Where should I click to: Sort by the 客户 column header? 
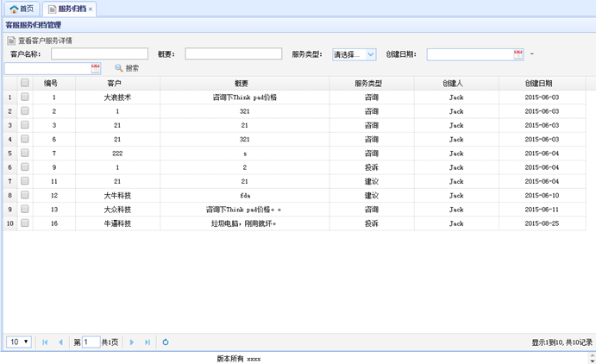(117, 83)
